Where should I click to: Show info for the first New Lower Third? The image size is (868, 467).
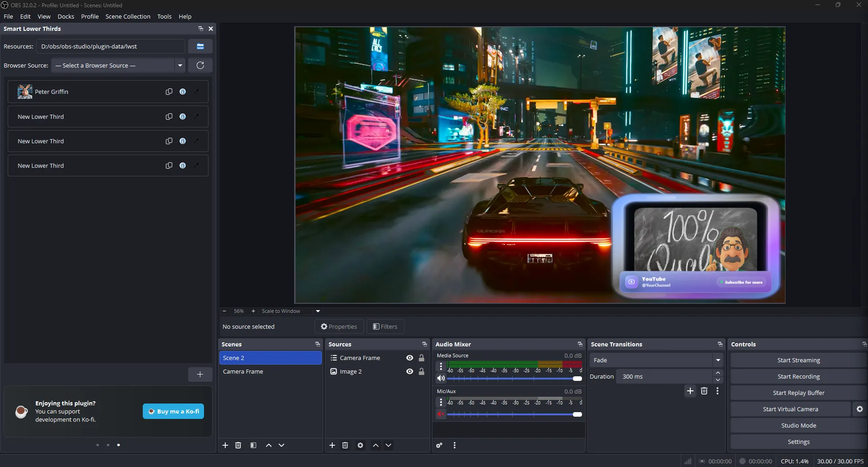point(183,117)
